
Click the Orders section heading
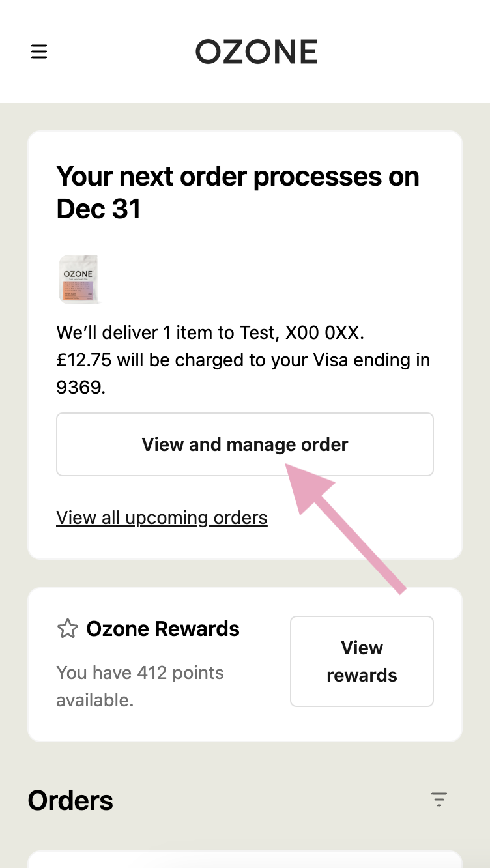point(70,800)
